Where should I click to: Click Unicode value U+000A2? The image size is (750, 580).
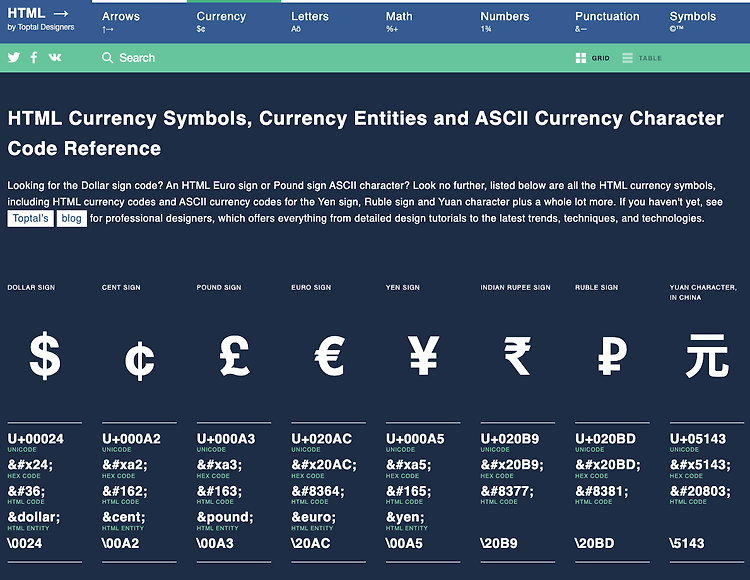click(x=132, y=438)
